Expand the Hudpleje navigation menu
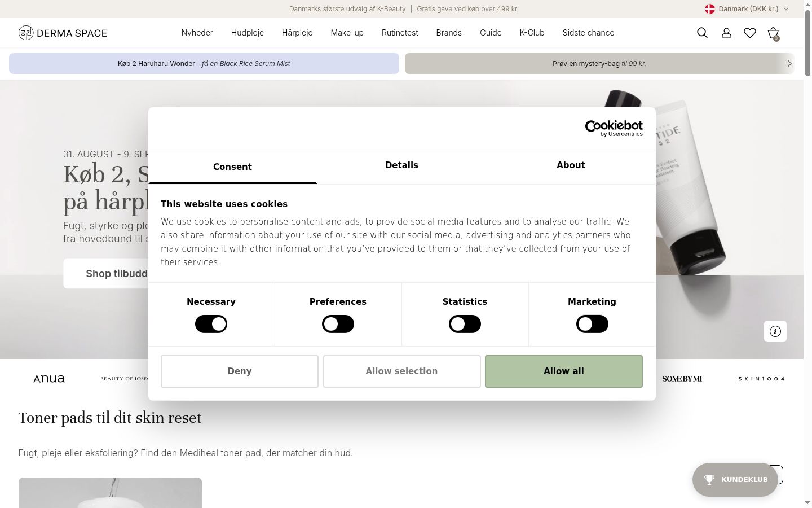Image resolution: width=812 pixels, height=508 pixels. 247,33
